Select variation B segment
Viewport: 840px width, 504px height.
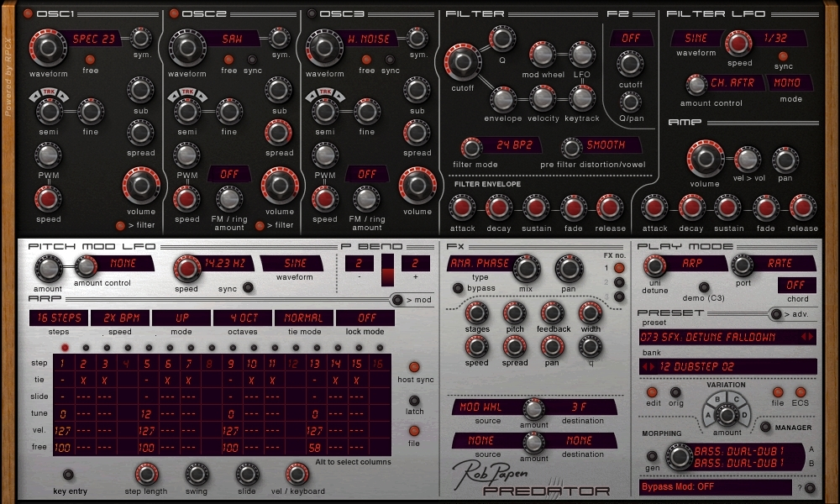tap(717, 401)
